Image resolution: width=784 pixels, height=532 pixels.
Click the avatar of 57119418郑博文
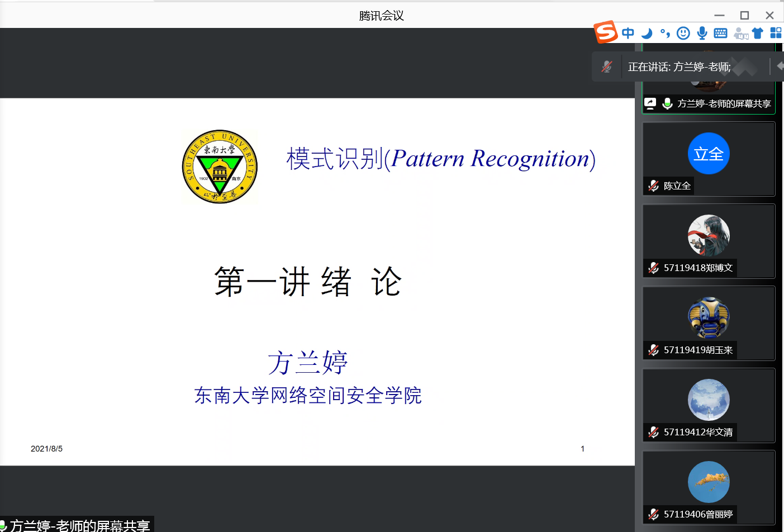[709, 236]
